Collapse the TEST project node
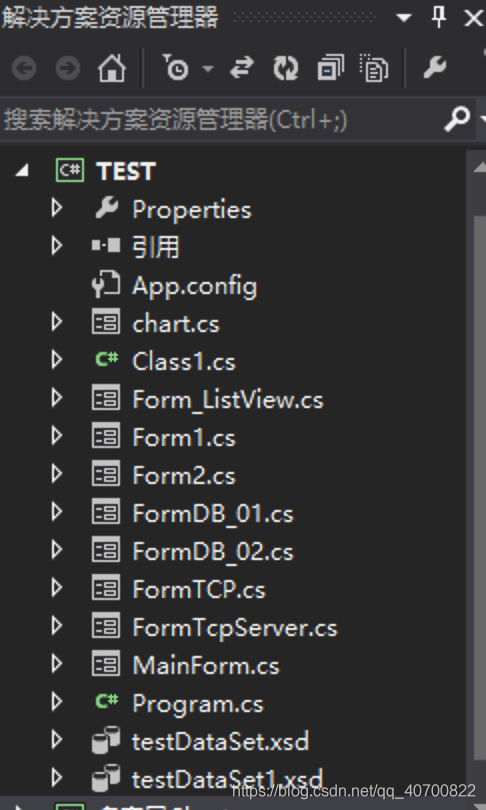The image size is (486, 810). point(22,171)
